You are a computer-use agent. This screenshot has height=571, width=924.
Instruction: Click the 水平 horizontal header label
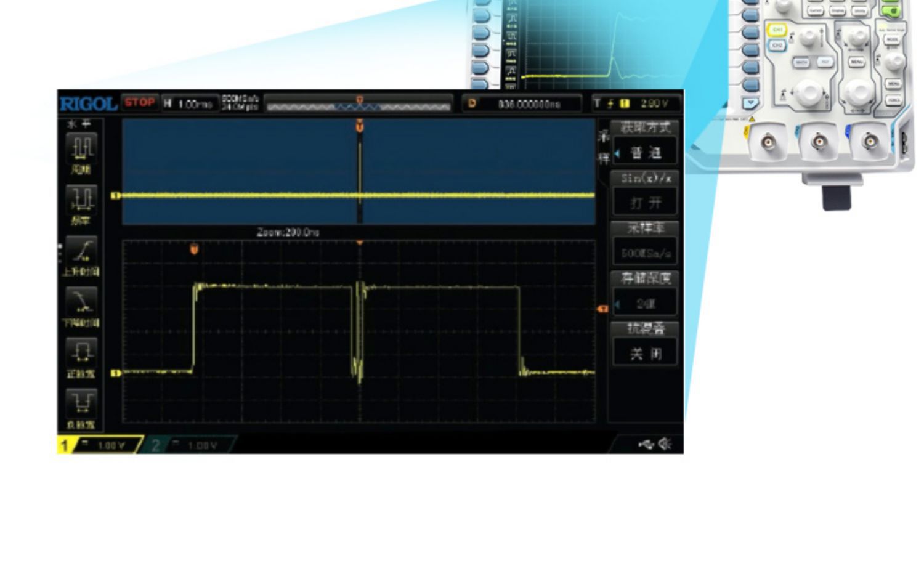80,124
